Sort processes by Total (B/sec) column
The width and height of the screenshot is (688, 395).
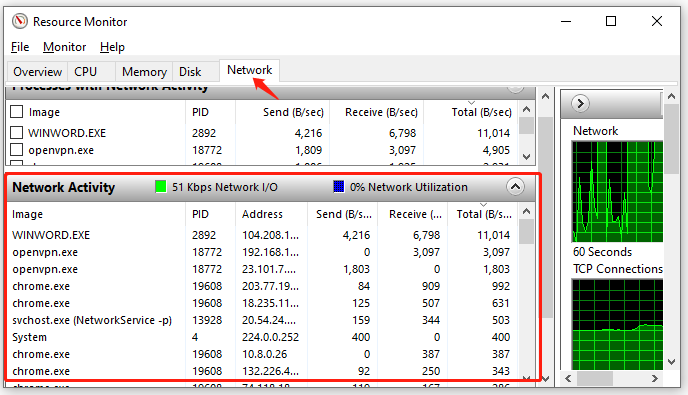(x=471, y=112)
